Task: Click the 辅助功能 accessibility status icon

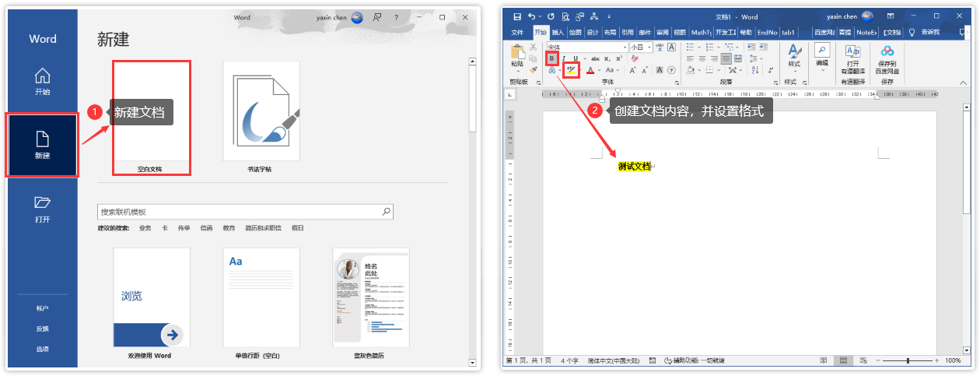Action: (669, 361)
